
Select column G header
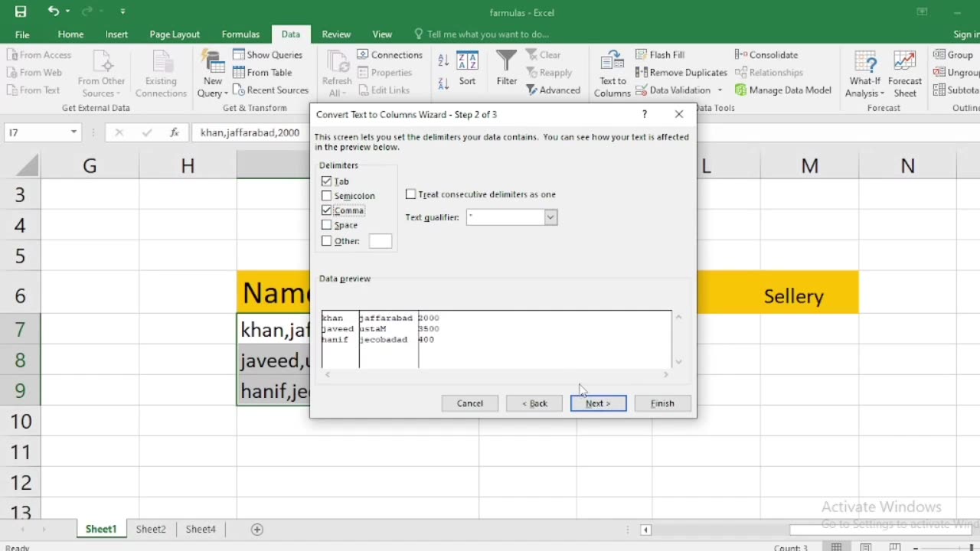tap(90, 165)
